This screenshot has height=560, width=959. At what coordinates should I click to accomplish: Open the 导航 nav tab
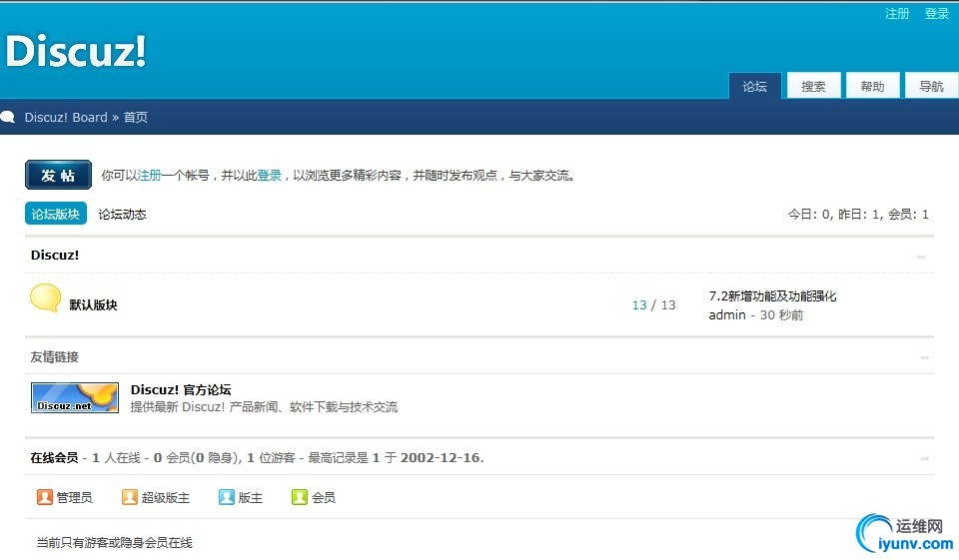pyautogui.click(x=931, y=86)
